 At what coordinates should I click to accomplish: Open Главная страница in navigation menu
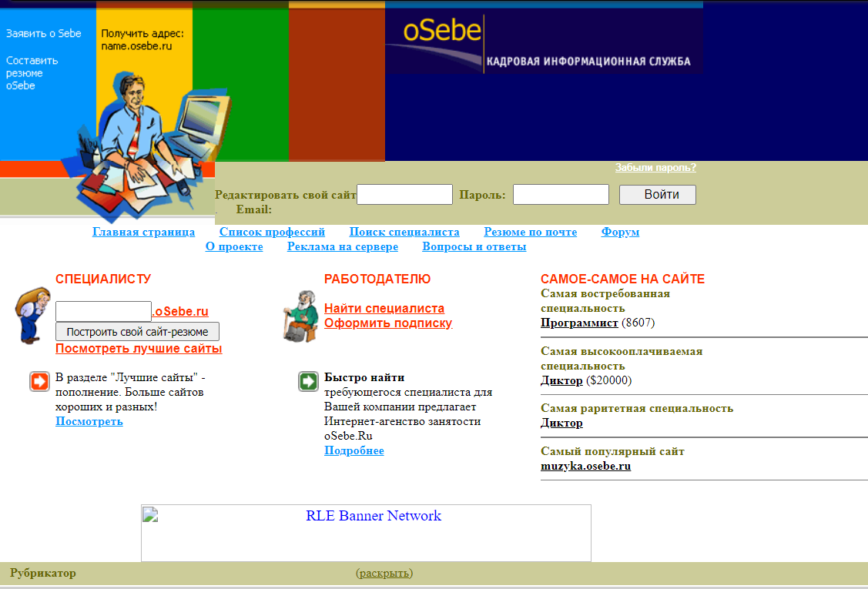click(143, 232)
